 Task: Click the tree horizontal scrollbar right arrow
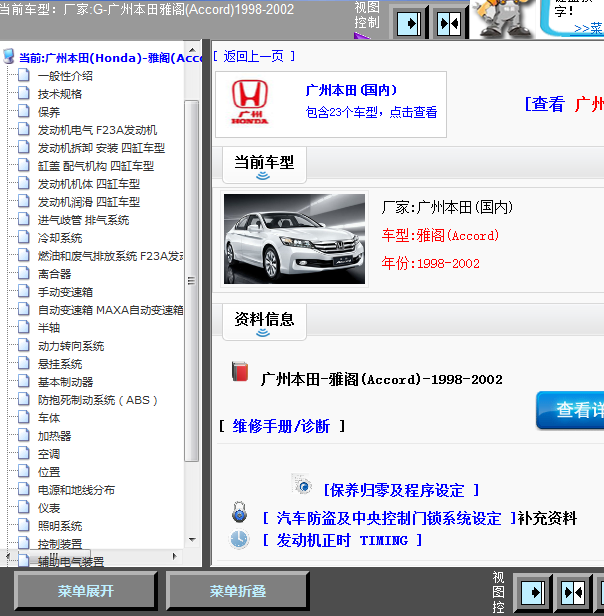(175, 556)
